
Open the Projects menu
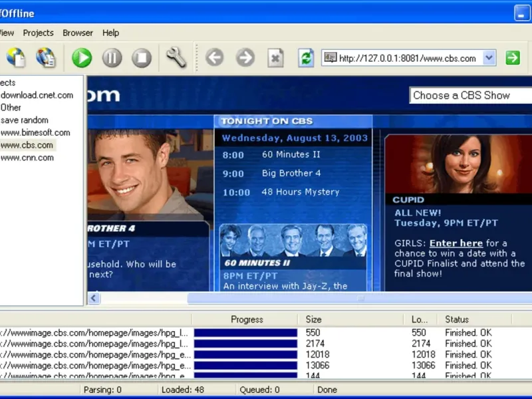point(38,33)
